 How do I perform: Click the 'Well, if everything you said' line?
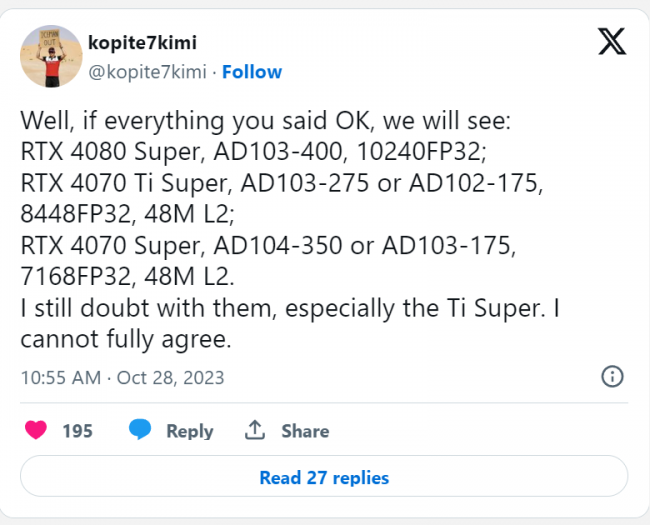265,121
